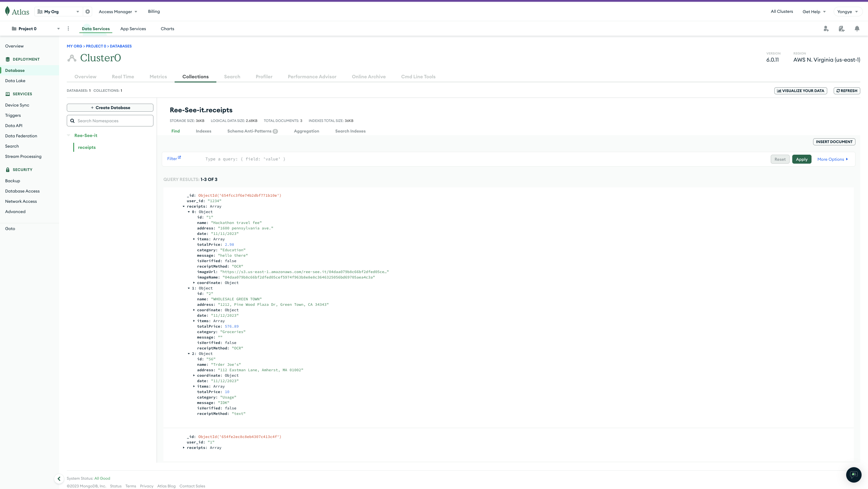Open the support chat bubble icon
The image size is (868, 489).
coord(854,475)
